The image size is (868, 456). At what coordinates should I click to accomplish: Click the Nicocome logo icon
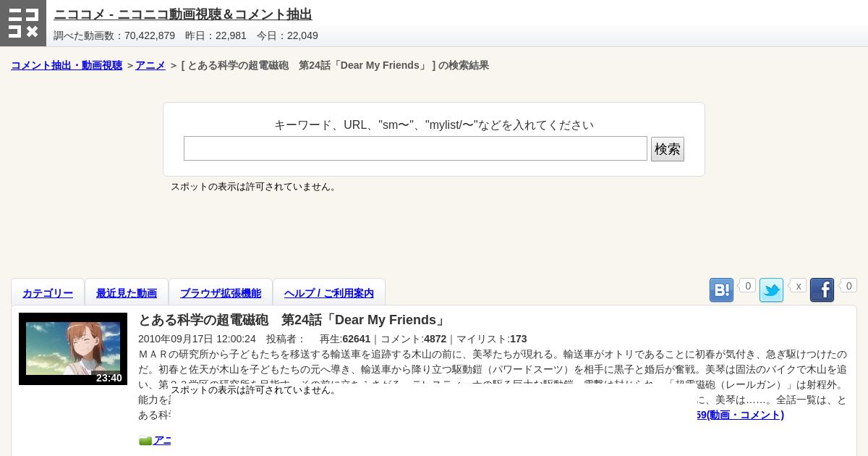click(x=23, y=23)
